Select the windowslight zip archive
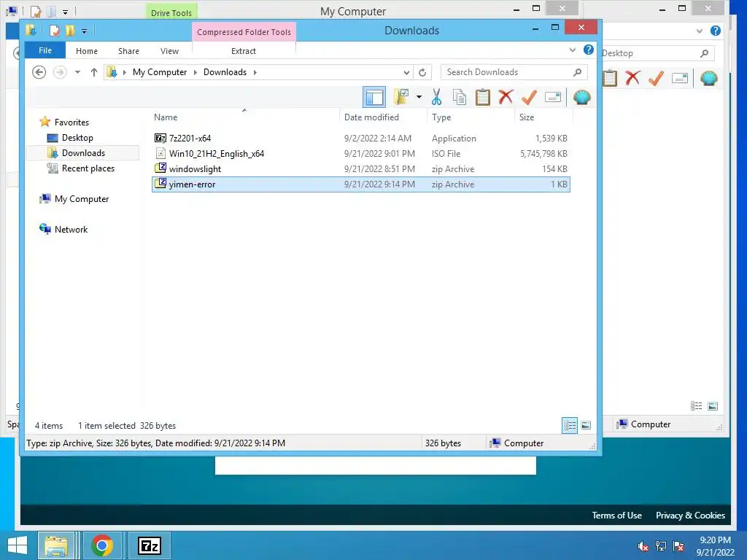 point(360,168)
